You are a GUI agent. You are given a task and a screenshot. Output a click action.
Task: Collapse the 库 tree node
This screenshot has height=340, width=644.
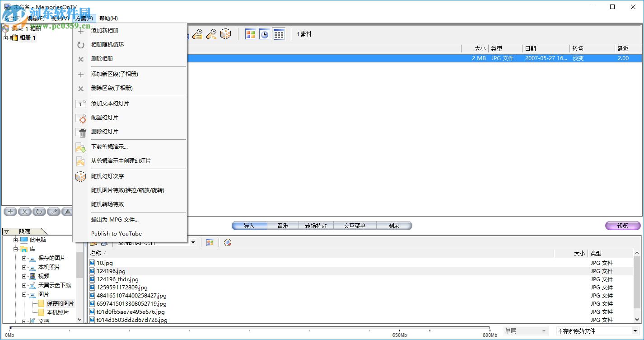click(15, 249)
